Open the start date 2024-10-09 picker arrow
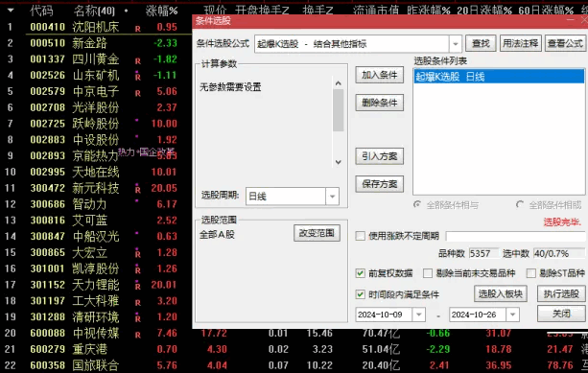The height and width of the screenshot is (373, 588). [419, 315]
